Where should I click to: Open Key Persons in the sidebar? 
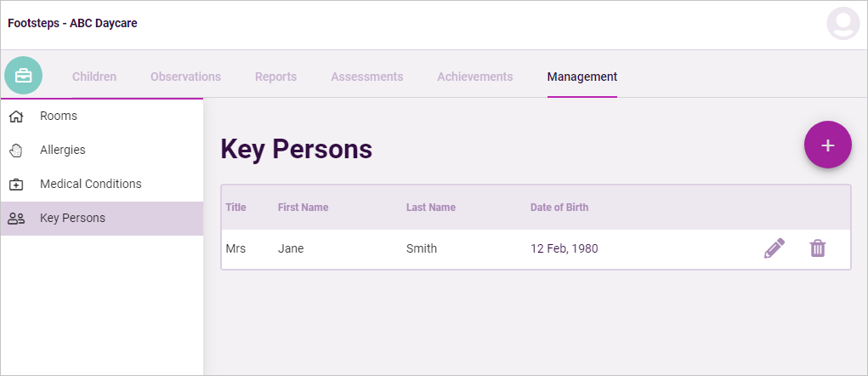102,218
